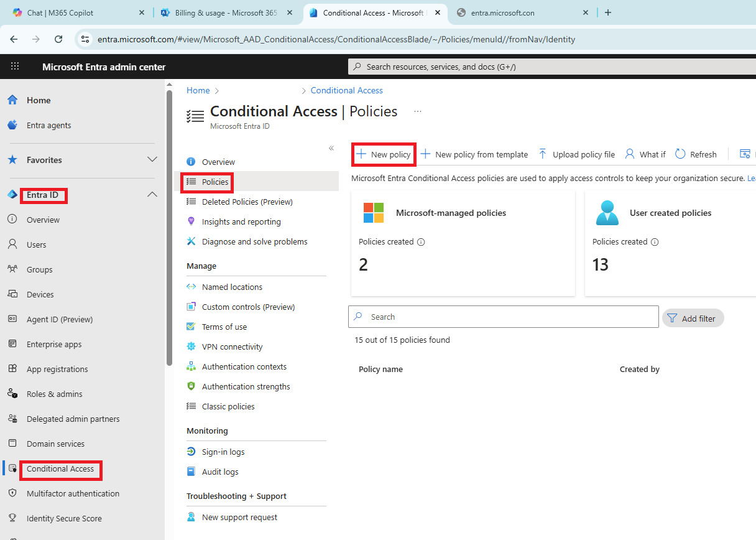The height and width of the screenshot is (540, 756).
Task: Open the What if tool
Action: pos(645,154)
